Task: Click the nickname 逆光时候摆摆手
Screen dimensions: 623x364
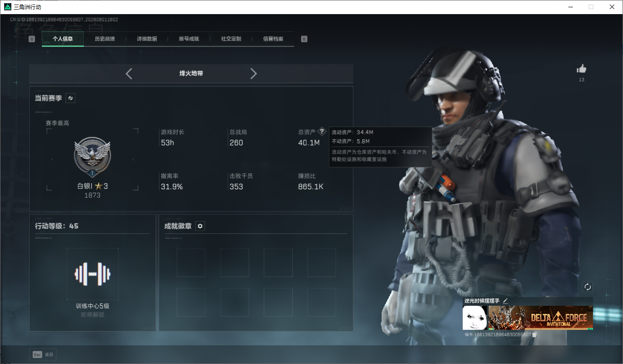Action: click(x=482, y=301)
